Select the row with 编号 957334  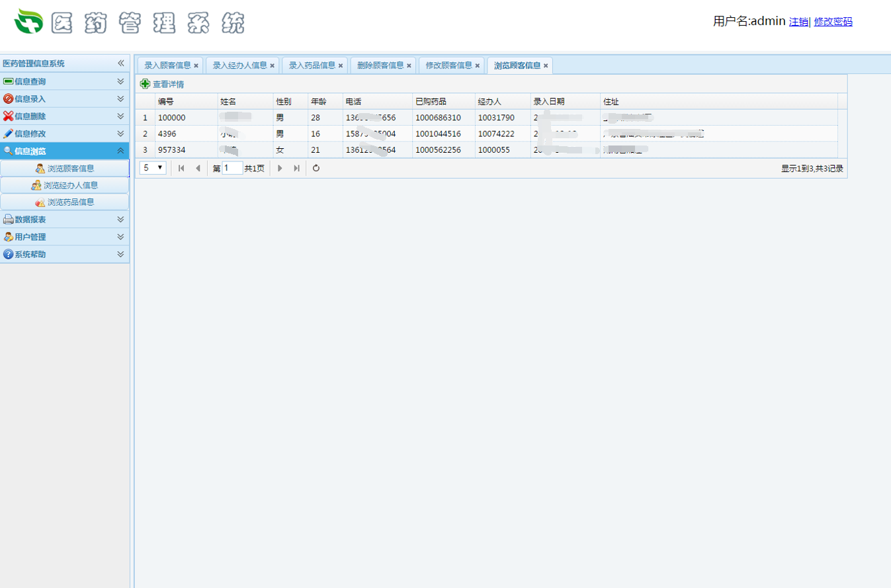click(487, 150)
